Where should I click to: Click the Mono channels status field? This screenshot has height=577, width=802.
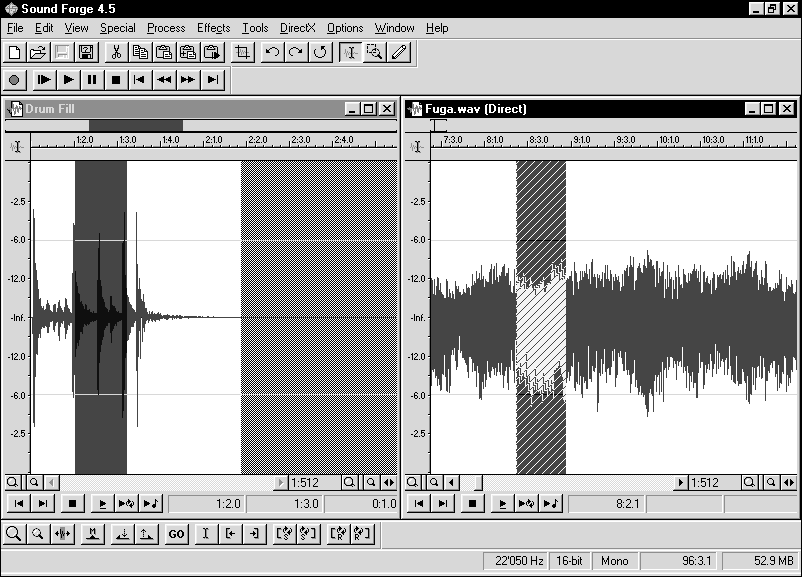[x=615, y=561]
